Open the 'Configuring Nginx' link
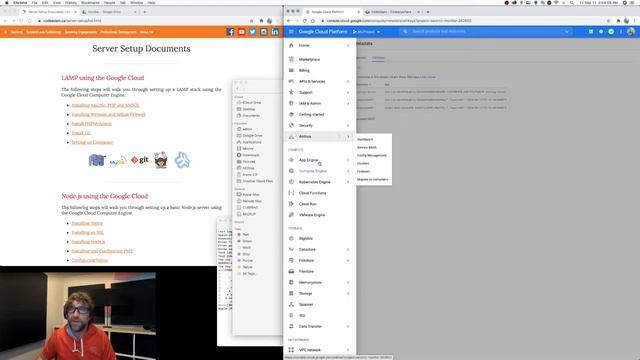This screenshot has height=360, width=640. 89,260
